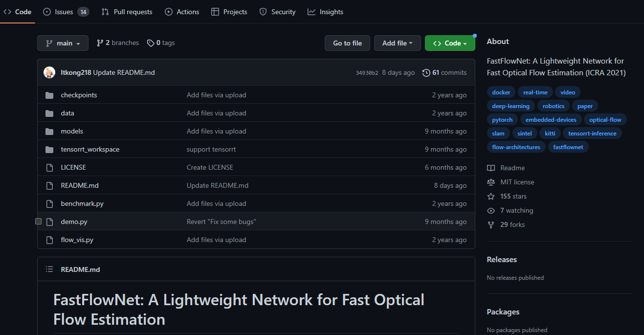The width and height of the screenshot is (644, 335).
Task: Open the checkpoints folder
Action: [x=79, y=95]
